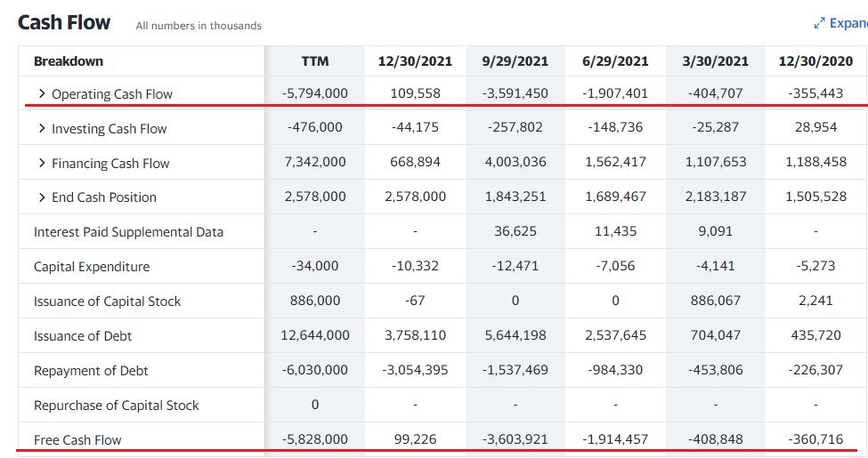Click End Cash Position value 1,689,467
The width and height of the screenshot is (868, 458).
coord(615,197)
